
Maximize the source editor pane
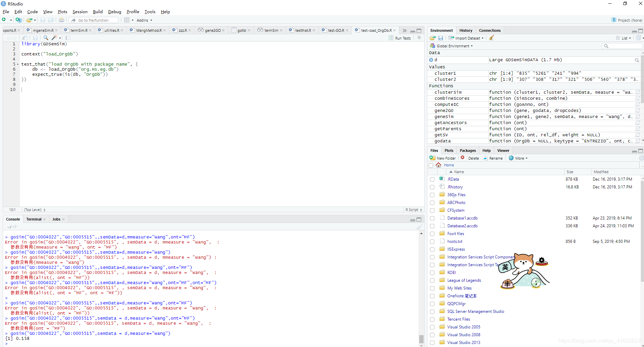[x=419, y=30]
